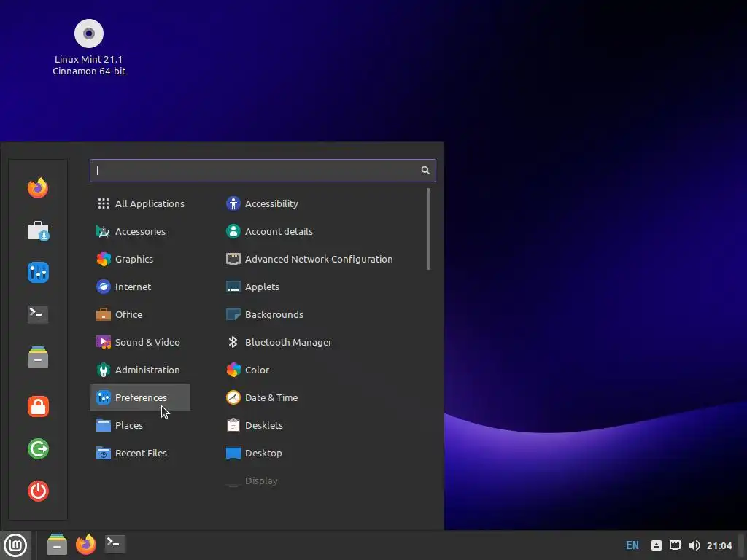Viewport: 747px width, 560px height.
Task: Open Color settings
Action: [322, 370]
